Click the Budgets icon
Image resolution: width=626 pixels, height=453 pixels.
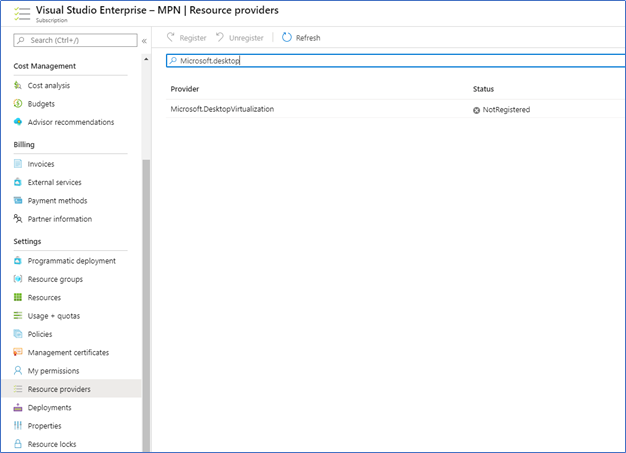tap(18, 104)
